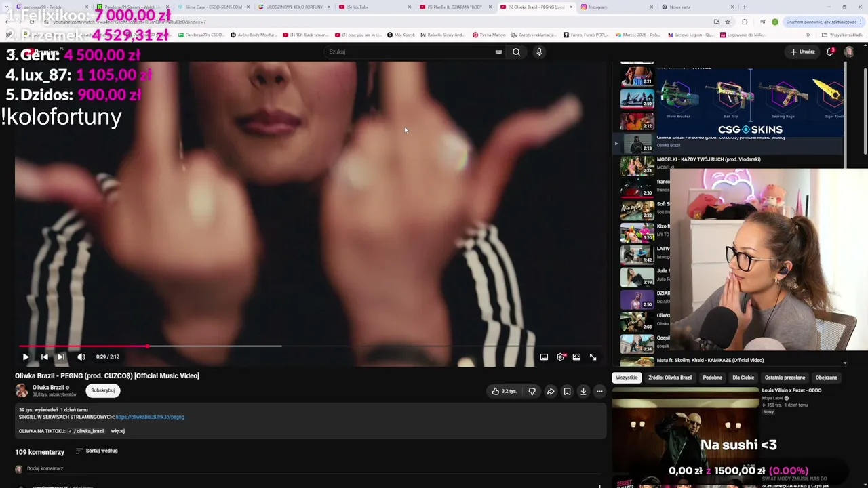Screen dimensions: 868x488
Task: Download the video using the download icon
Action: coord(583,391)
